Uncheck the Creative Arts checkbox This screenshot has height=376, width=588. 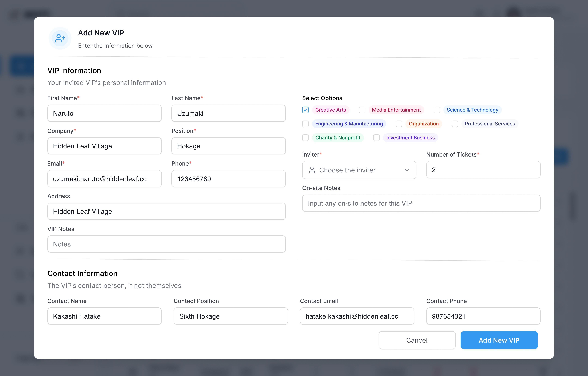[x=305, y=110]
